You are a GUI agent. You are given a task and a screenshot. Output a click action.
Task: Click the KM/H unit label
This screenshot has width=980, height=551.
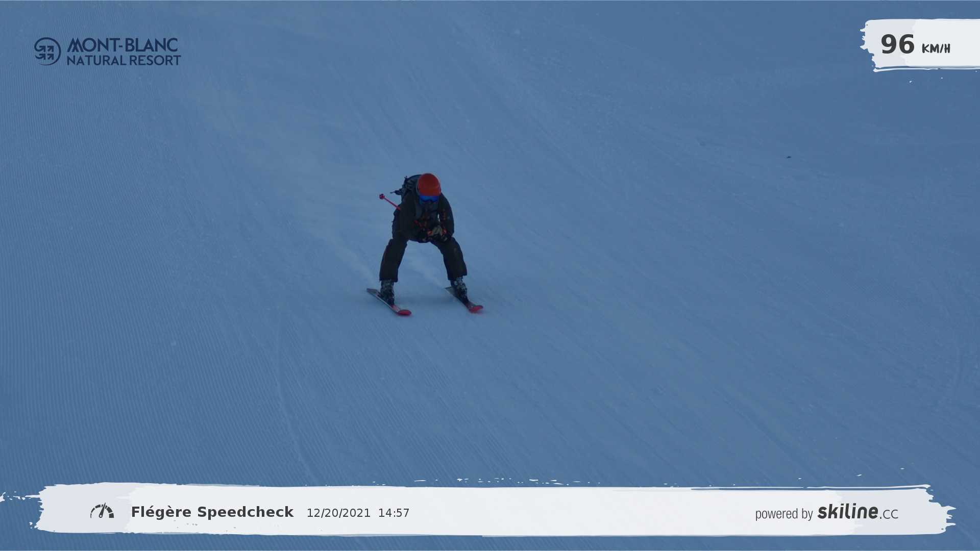(936, 49)
